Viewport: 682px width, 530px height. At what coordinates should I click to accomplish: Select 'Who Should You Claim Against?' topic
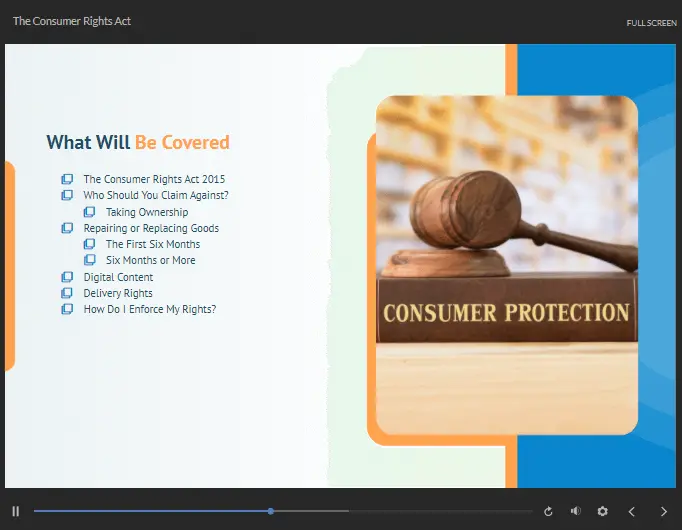pos(155,195)
